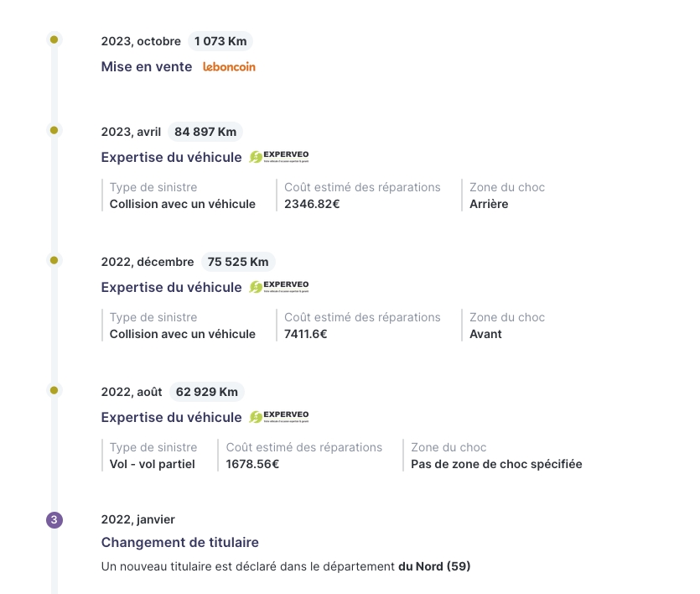Click the Vol - vol partiel claim type

click(x=153, y=464)
